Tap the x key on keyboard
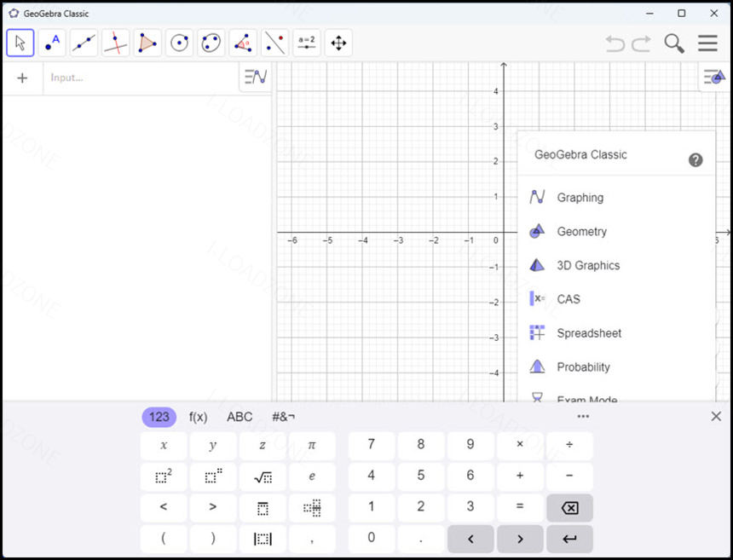The image size is (733, 560). click(164, 445)
